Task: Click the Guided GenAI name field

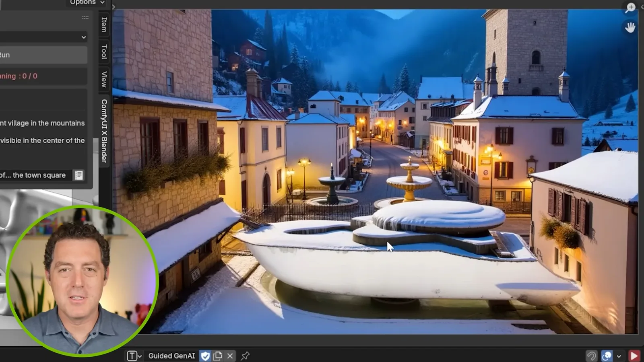Action: [x=172, y=356]
